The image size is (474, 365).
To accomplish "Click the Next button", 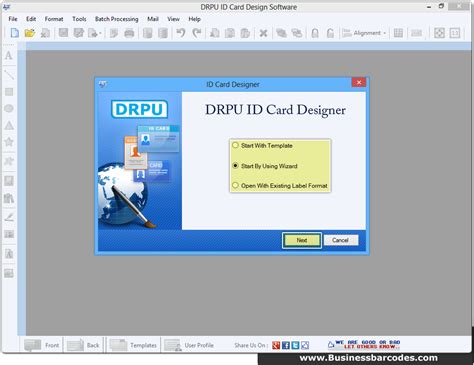I will click(302, 240).
